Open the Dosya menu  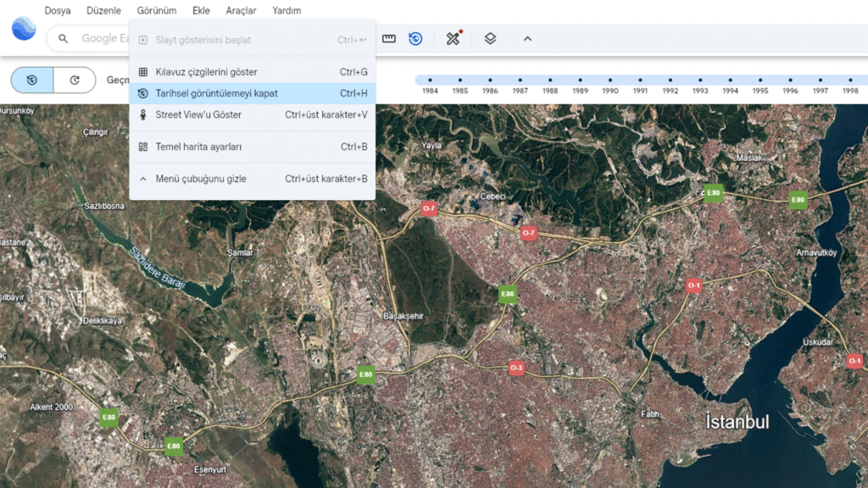(x=58, y=11)
